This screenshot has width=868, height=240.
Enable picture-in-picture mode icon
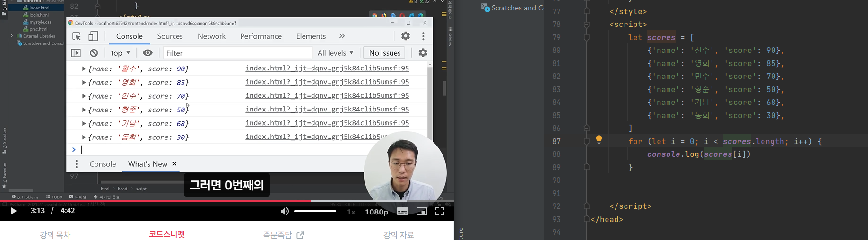422,211
